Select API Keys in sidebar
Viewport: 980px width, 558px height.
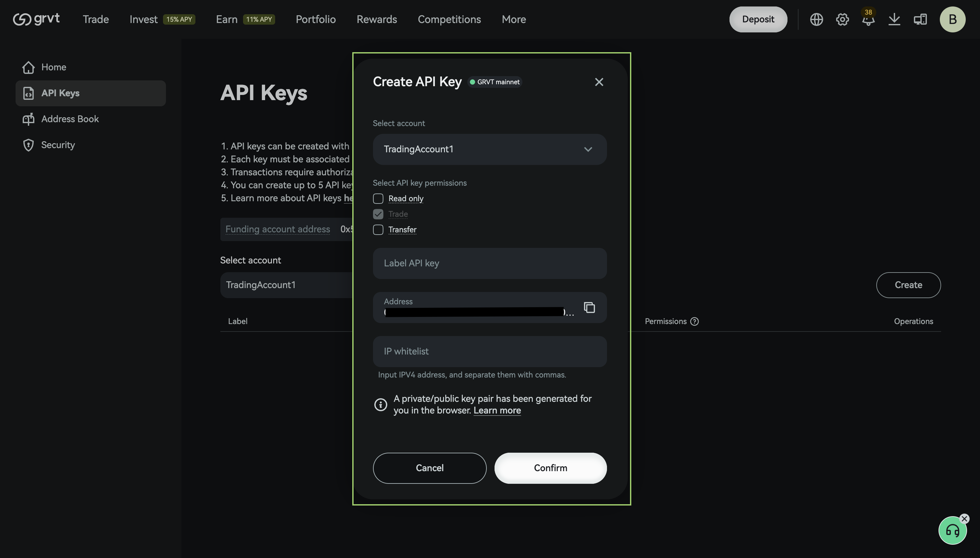(x=90, y=93)
